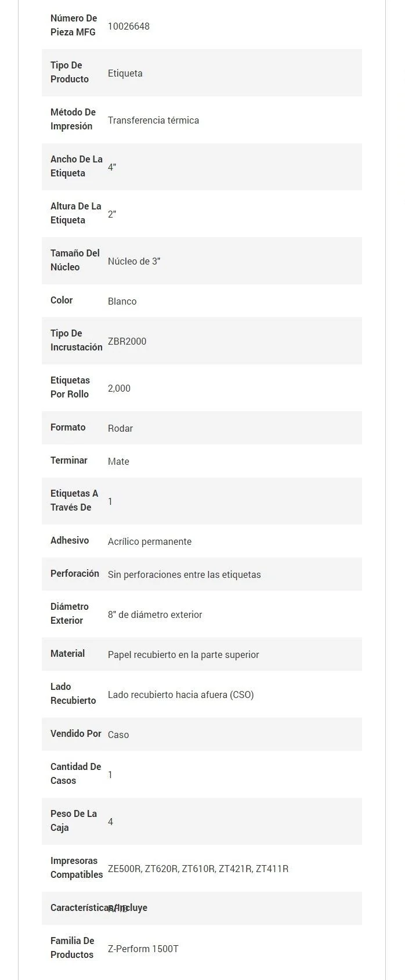The width and height of the screenshot is (405, 980).
Task: Click 'Sin perforaciones entre las etiquetas' text
Action: pyautogui.click(x=184, y=574)
